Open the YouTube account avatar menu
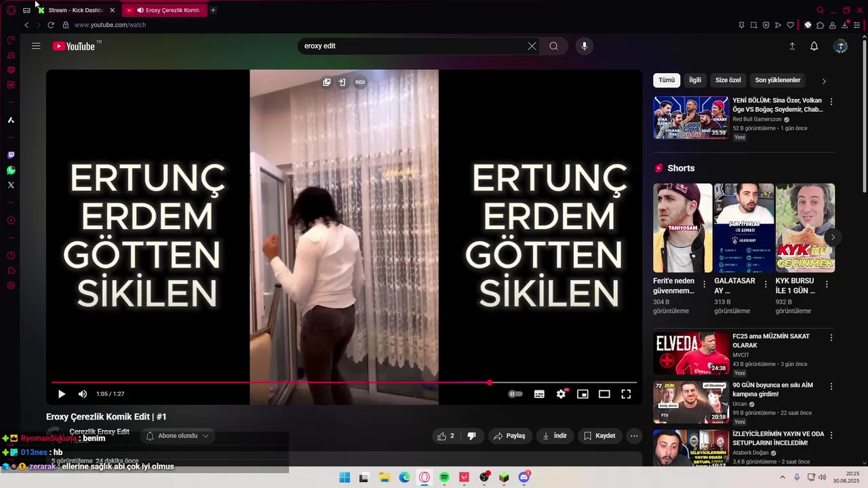The height and width of the screenshot is (488, 868). pyautogui.click(x=841, y=46)
